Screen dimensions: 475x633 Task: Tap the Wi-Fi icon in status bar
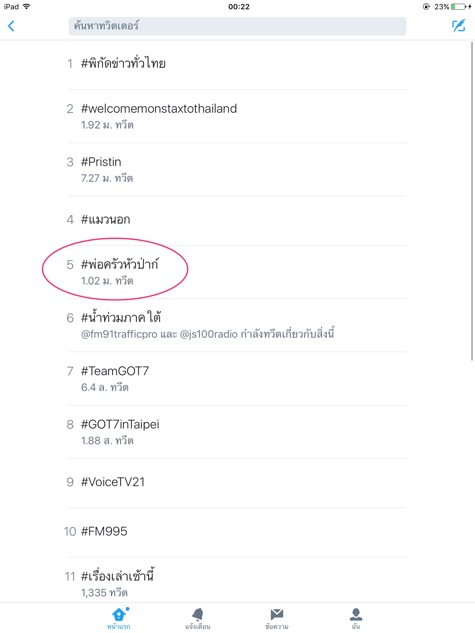pos(27,6)
